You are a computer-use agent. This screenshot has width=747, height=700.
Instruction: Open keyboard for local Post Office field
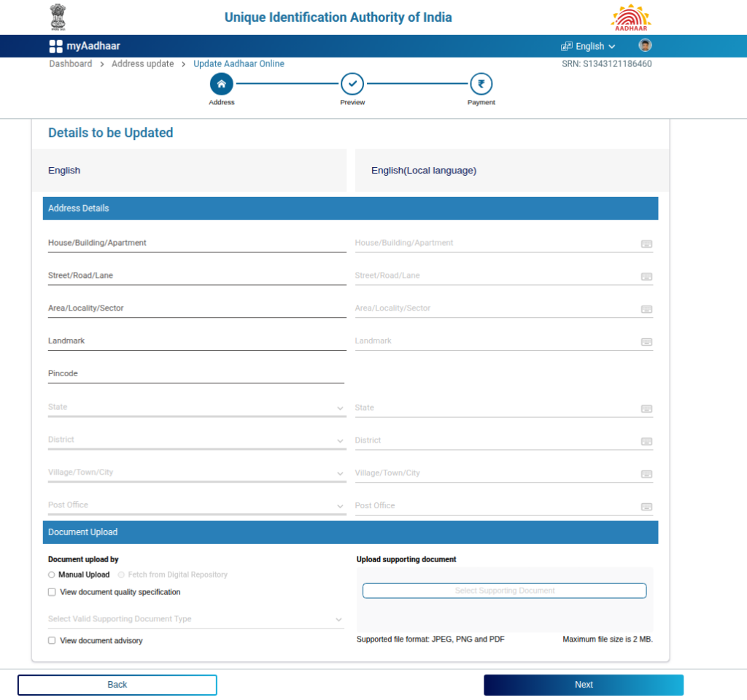point(646,507)
